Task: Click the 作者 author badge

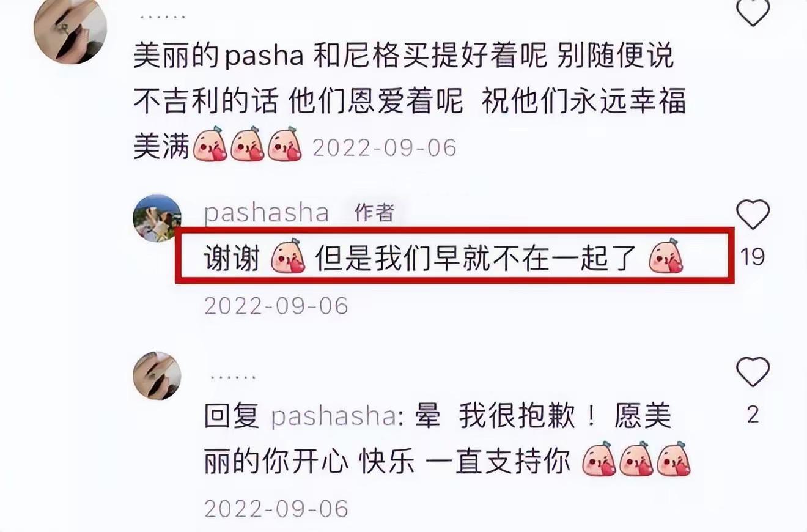Action: click(374, 213)
